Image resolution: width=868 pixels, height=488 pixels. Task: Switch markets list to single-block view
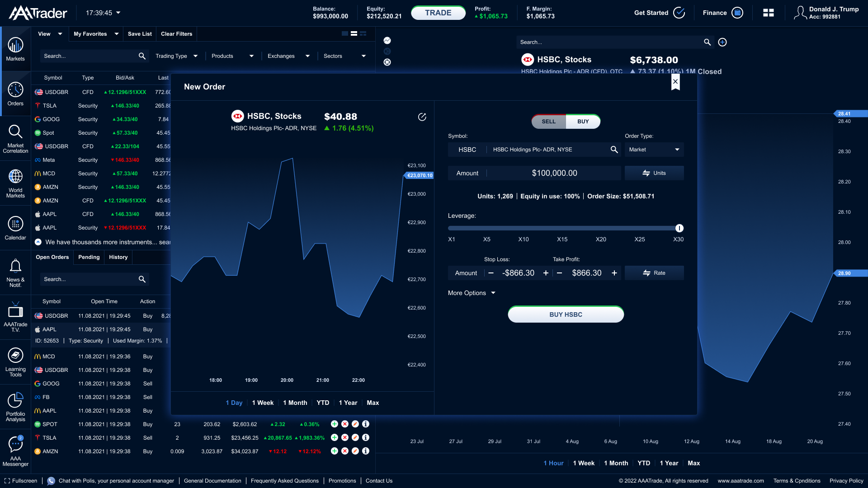(345, 33)
